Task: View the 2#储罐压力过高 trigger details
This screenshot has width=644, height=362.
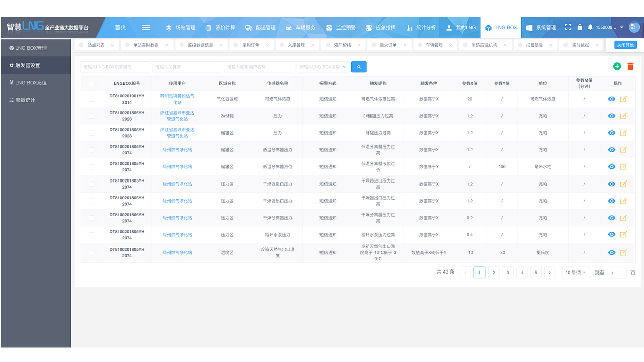Action: pyautogui.click(x=612, y=116)
